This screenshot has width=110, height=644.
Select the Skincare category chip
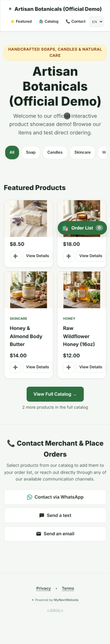pos(82,152)
